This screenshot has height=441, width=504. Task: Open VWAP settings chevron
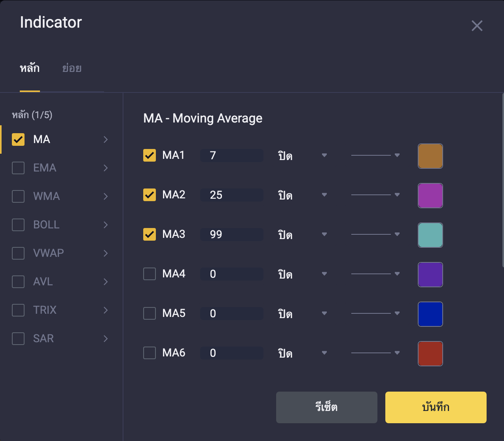pyautogui.click(x=106, y=253)
